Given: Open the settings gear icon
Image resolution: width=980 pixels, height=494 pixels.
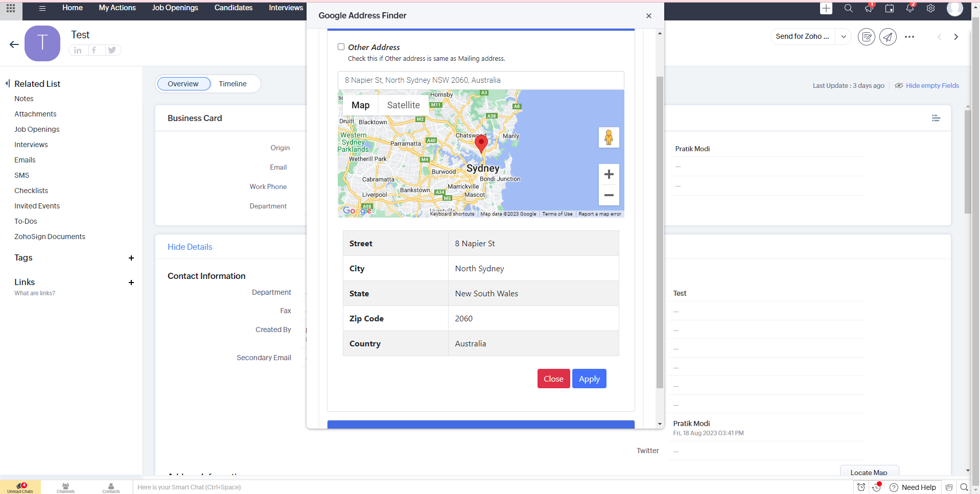Looking at the screenshot, I should [931, 8].
